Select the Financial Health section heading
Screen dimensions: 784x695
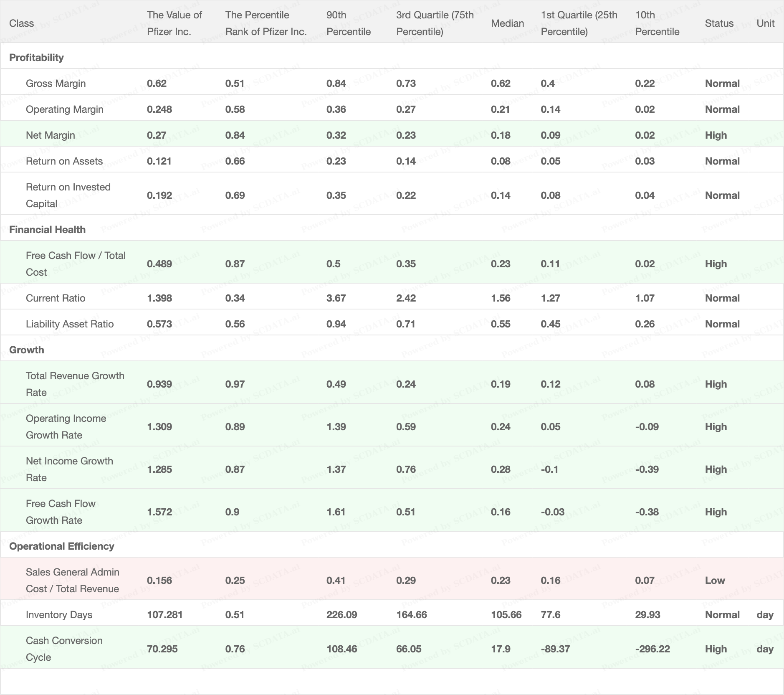(47, 230)
